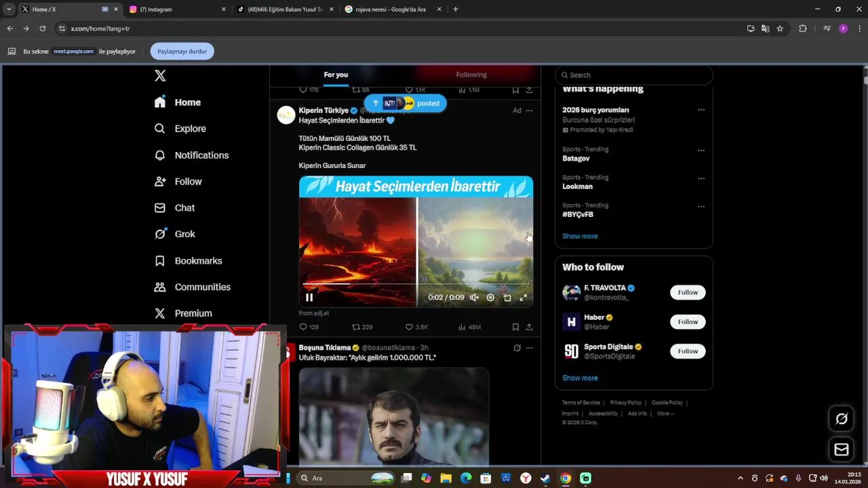Switch to the Following timeline tab
The image size is (868, 488).
pos(471,75)
